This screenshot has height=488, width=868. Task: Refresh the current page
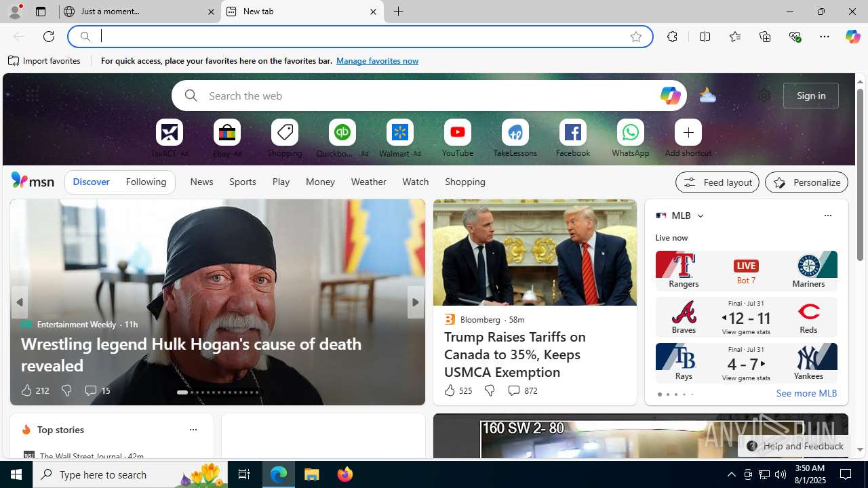tap(49, 37)
